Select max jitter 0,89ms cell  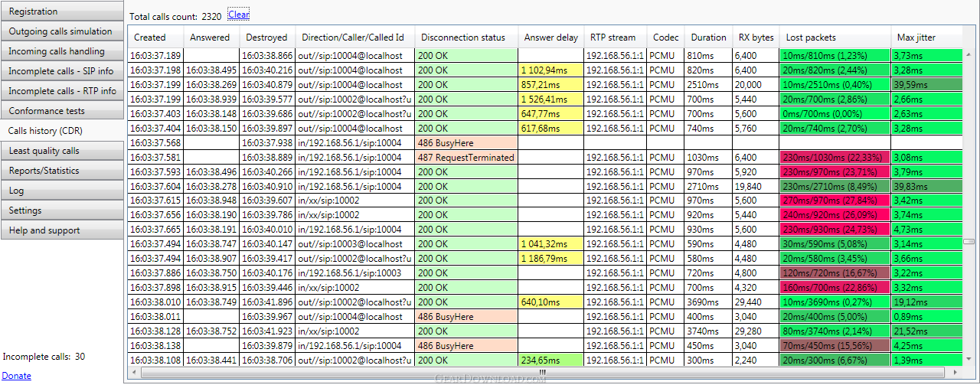926,316
